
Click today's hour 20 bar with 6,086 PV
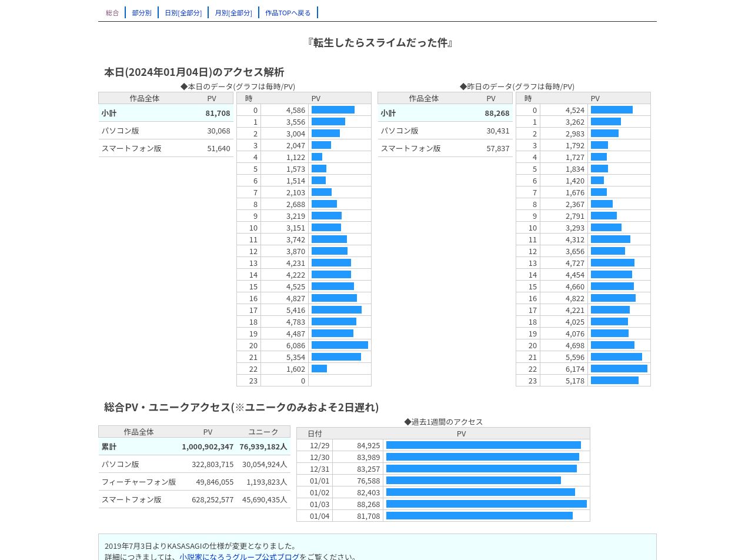pos(340,345)
